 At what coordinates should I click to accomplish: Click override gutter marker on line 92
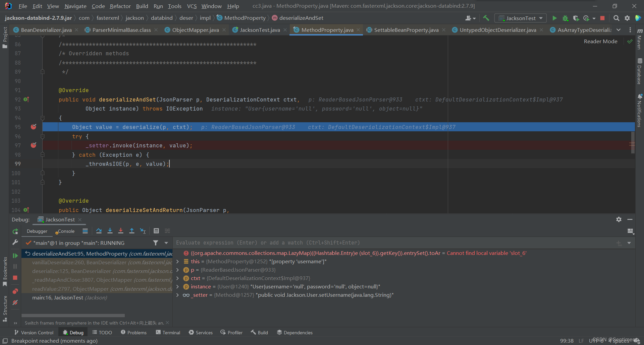point(26,99)
